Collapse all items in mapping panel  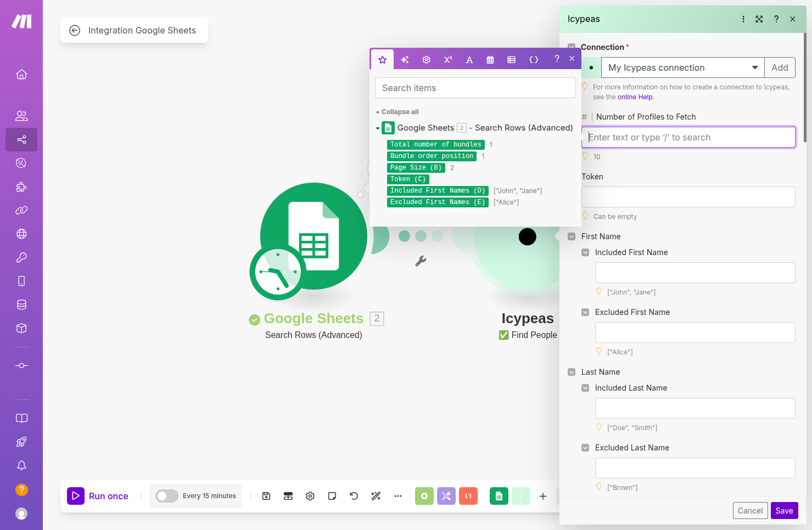[x=397, y=112]
